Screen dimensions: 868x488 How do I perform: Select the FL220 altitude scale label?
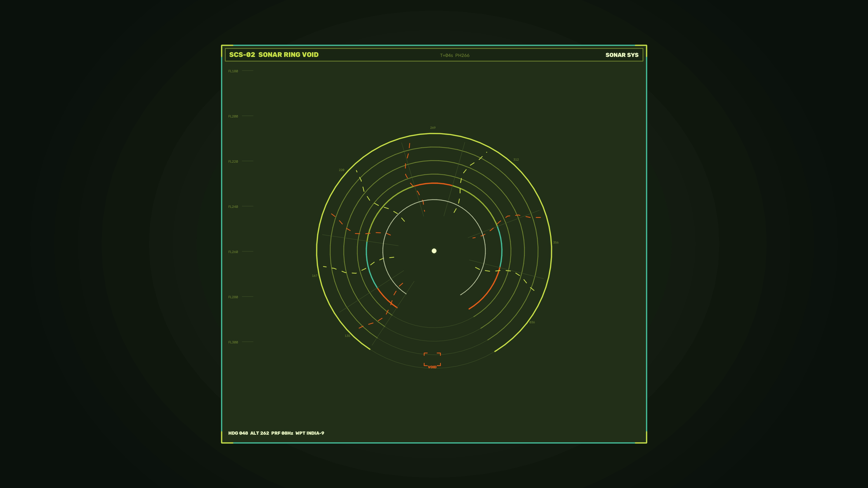click(233, 161)
